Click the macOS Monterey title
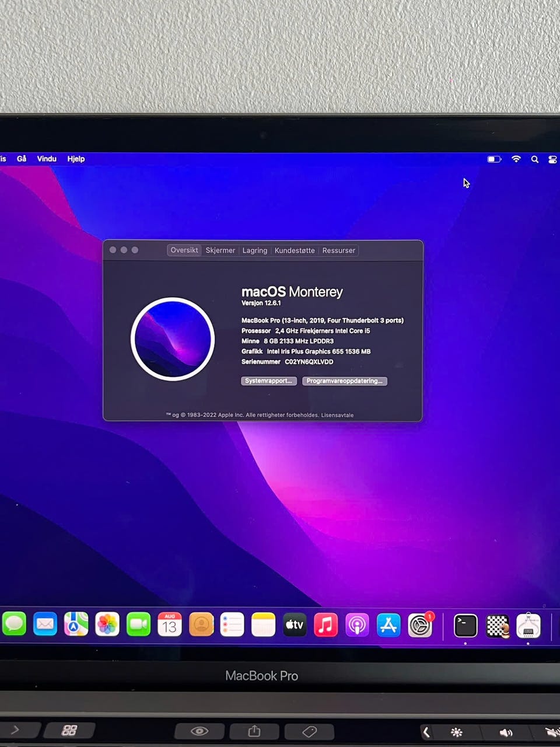The width and height of the screenshot is (560, 747). point(292,291)
